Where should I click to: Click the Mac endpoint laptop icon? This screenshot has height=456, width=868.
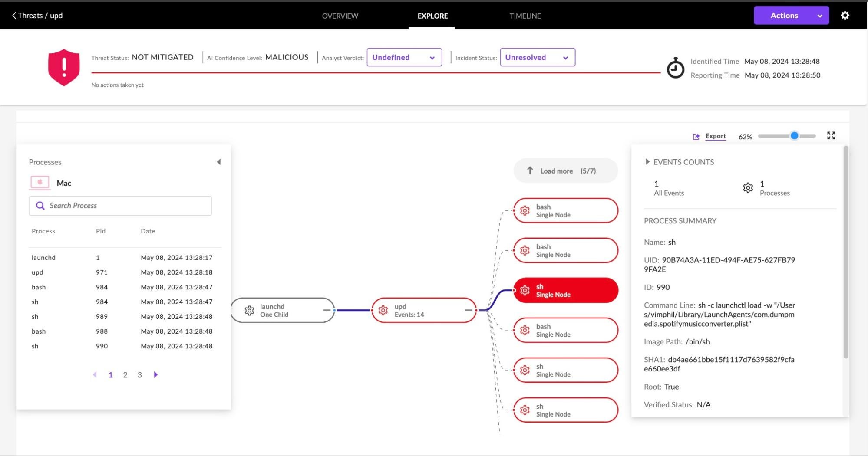40,183
